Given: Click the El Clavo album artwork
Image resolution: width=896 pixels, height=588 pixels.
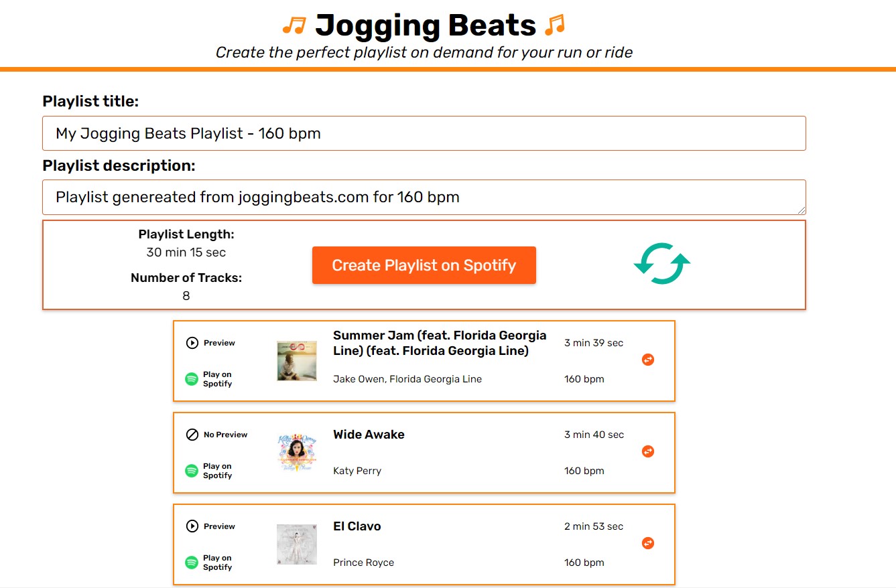Looking at the screenshot, I should (x=296, y=544).
